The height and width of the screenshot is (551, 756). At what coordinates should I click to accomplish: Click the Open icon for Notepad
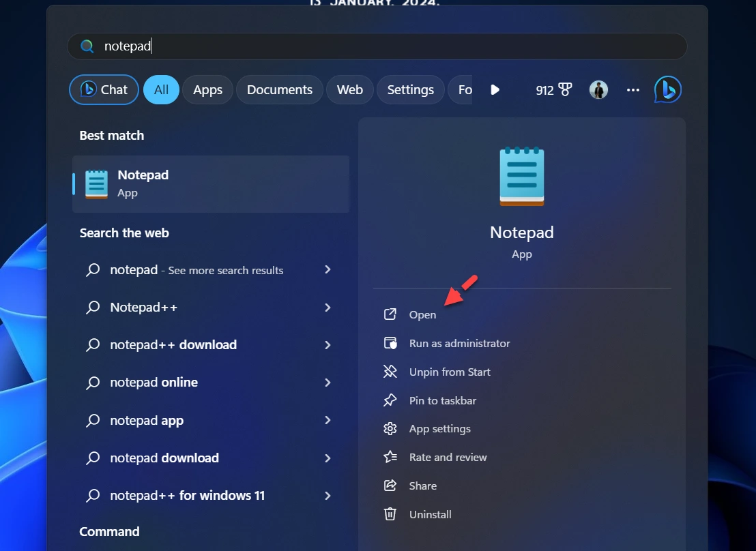pyautogui.click(x=390, y=314)
